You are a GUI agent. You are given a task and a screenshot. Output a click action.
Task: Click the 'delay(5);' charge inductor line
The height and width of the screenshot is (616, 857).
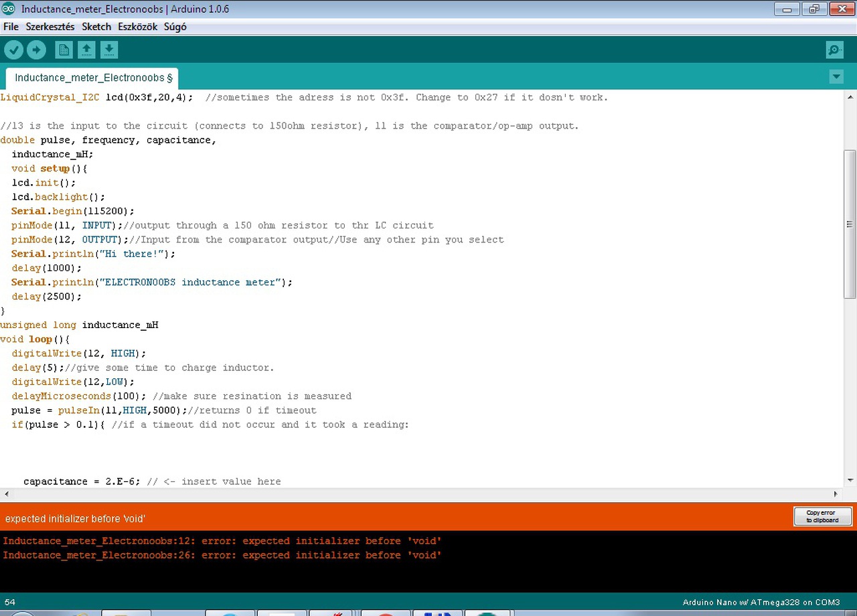click(x=143, y=368)
